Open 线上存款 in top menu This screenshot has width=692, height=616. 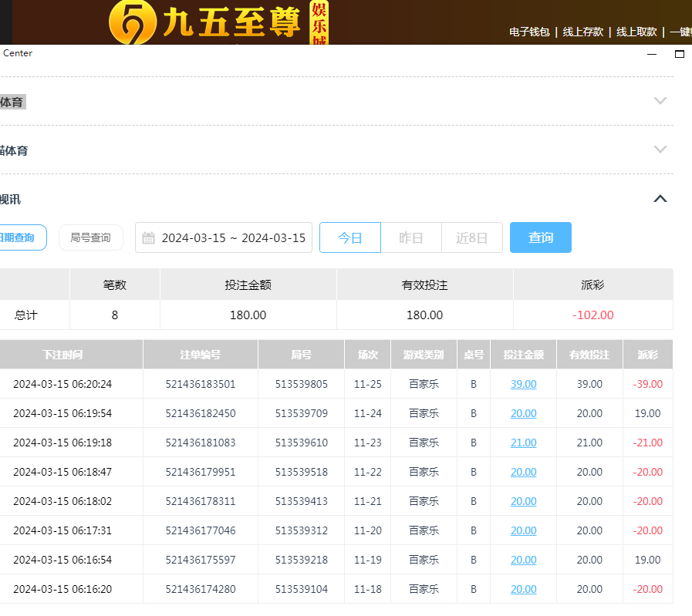tap(582, 32)
